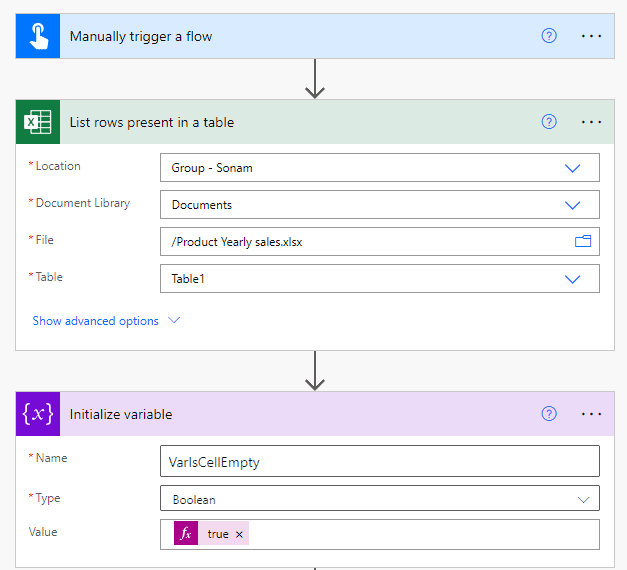Screen dimensions: 627x570
Task: Open the Type dropdown showing Boolean
Action: (379, 498)
